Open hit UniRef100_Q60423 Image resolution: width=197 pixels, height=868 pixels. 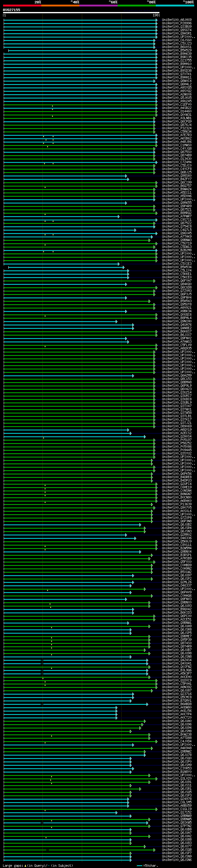pyautogui.click(x=176, y=389)
